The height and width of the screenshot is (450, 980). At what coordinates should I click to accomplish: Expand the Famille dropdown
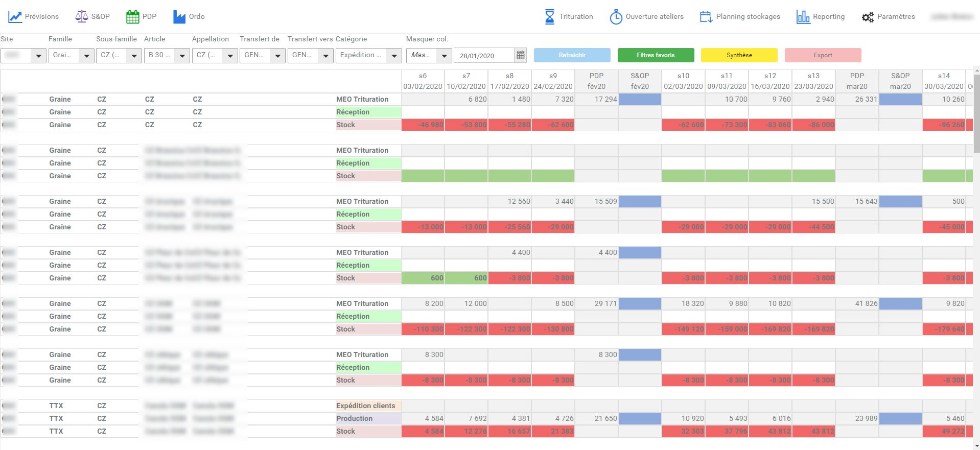click(86, 55)
